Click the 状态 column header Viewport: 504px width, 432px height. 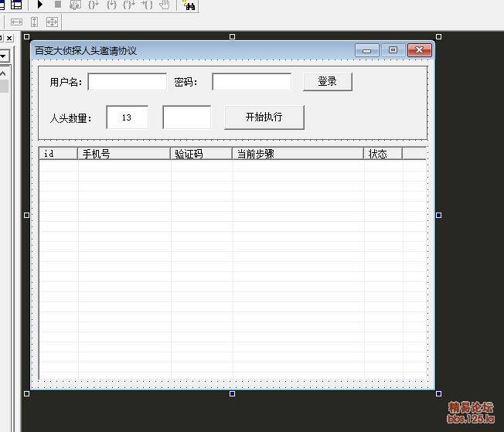coord(383,154)
